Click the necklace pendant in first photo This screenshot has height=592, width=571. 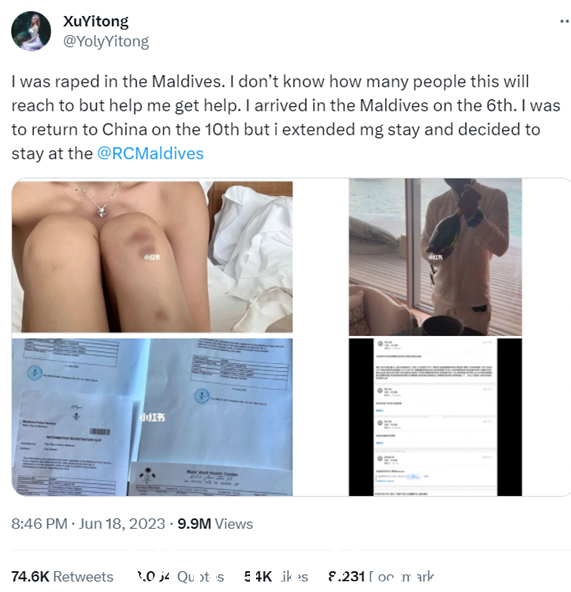tap(102, 211)
